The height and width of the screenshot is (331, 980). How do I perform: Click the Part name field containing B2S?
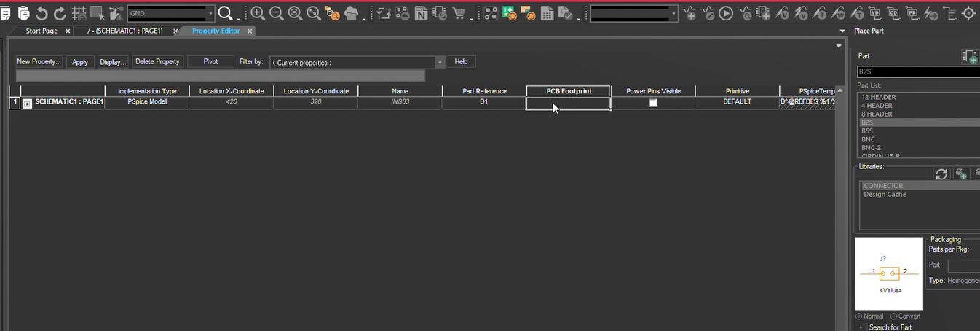pyautogui.click(x=919, y=71)
